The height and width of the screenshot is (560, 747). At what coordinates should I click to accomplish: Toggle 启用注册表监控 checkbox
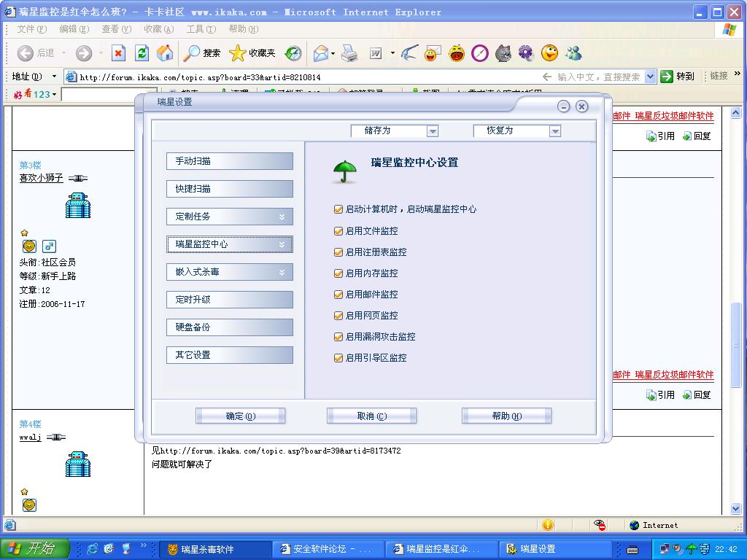[x=338, y=252]
